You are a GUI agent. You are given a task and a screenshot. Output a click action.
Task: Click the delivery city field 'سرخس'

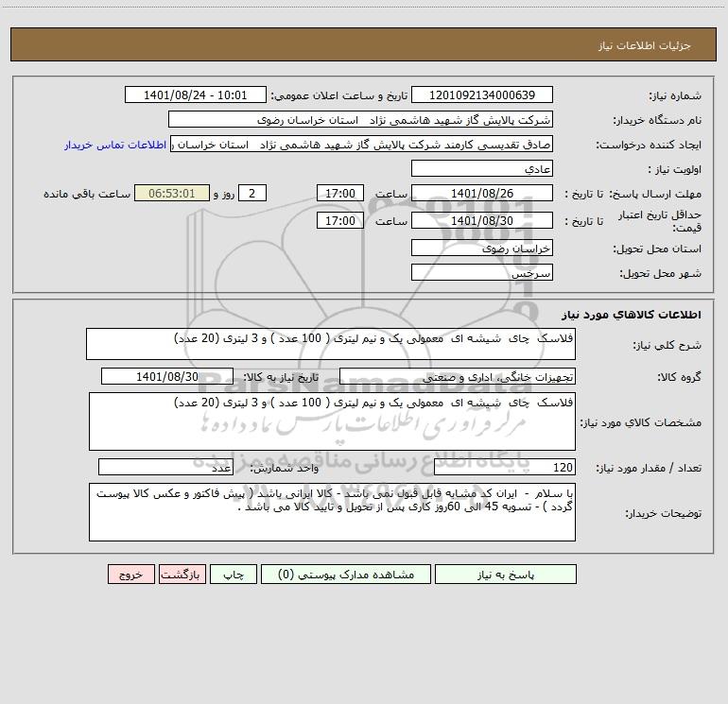tap(482, 272)
